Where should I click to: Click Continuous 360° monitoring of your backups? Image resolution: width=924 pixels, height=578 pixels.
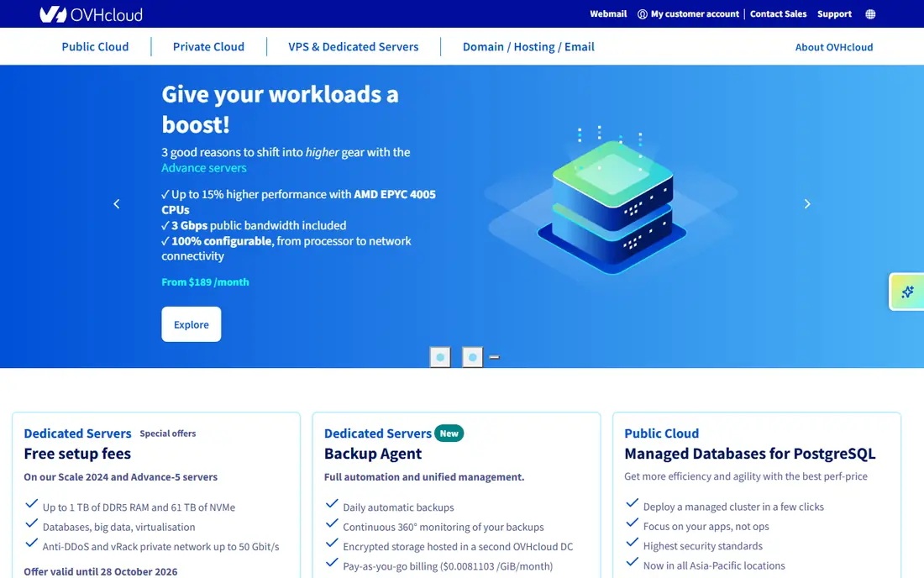(x=444, y=528)
